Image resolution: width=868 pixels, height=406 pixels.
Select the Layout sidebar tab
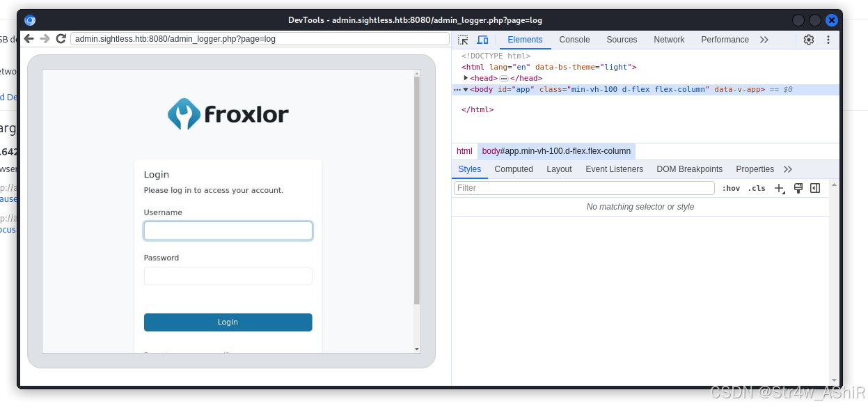pyautogui.click(x=559, y=169)
